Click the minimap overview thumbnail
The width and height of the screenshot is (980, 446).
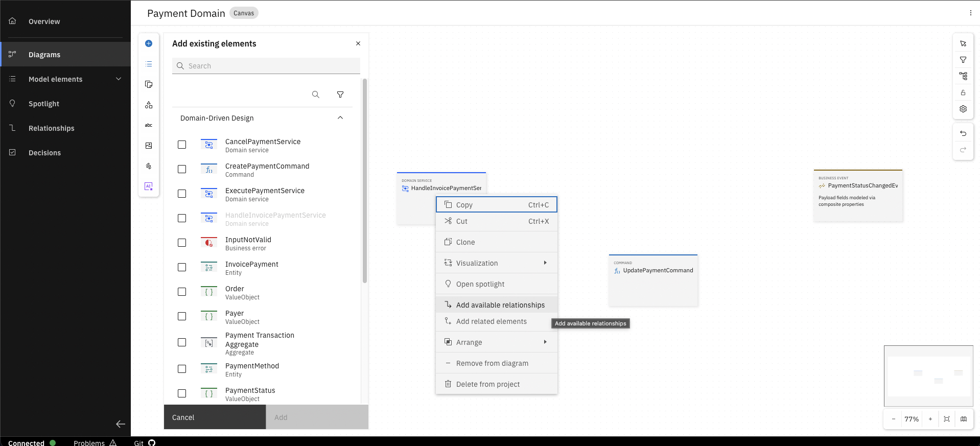[x=928, y=376]
